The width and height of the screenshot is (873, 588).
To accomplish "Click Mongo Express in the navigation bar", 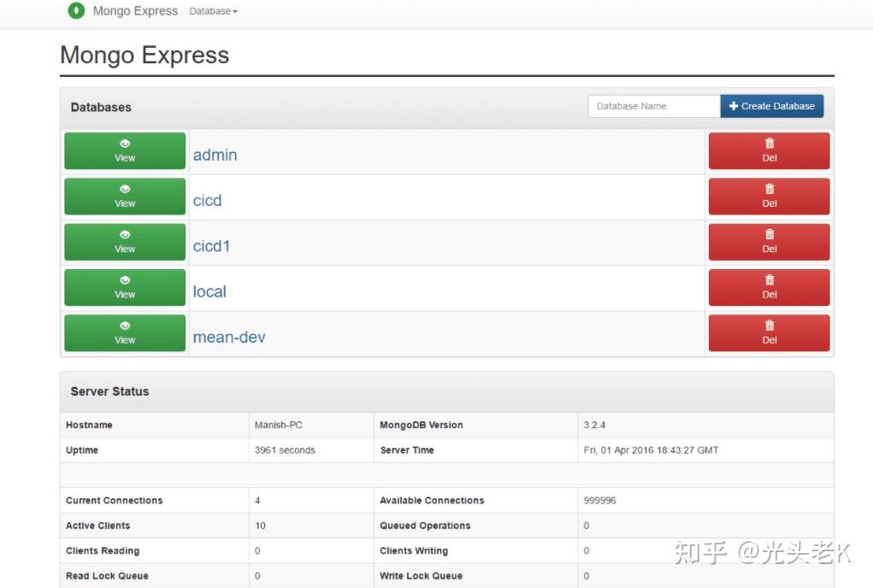I will pyautogui.click(x=135, y=11).
